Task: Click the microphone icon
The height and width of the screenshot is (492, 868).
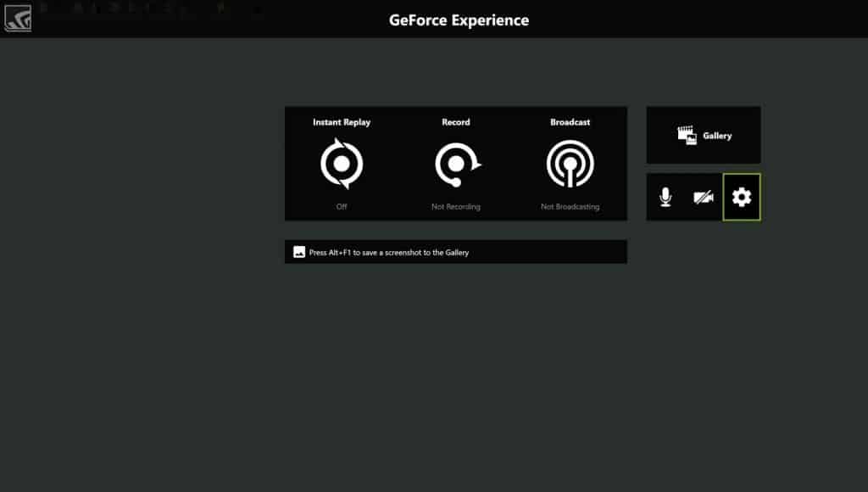Action: pyautogui.click(x=665, y=196)
